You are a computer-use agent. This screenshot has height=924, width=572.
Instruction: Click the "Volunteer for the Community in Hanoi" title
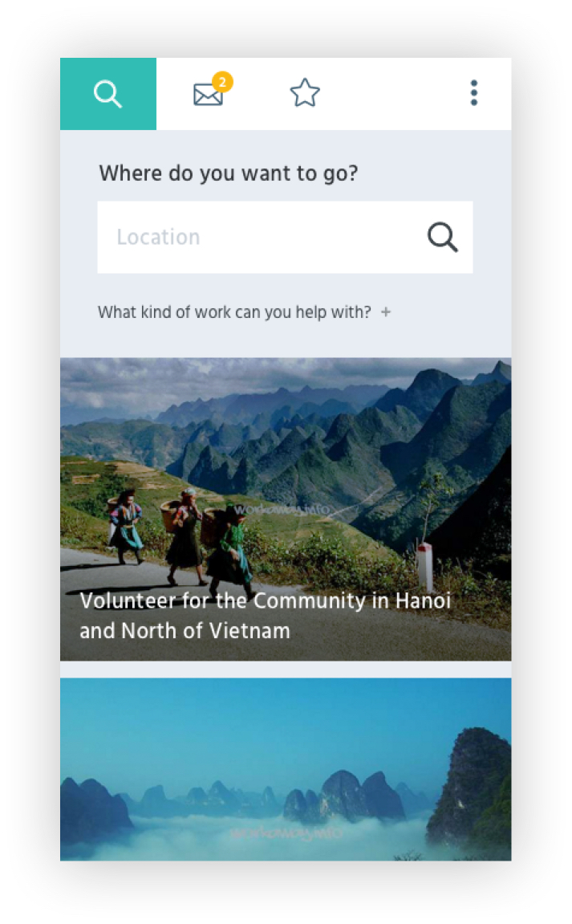[x=265, y=600]
